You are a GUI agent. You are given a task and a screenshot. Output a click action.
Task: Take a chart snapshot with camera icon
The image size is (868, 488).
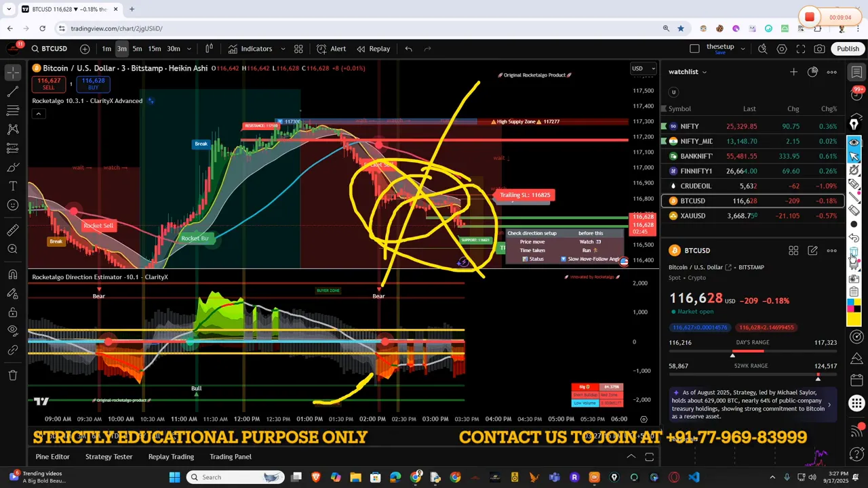click(x=820, y=49)
